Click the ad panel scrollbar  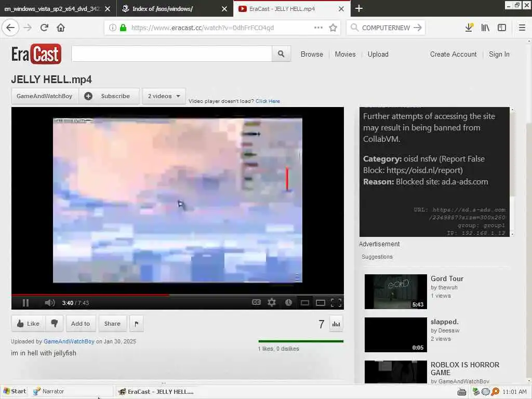tap(512, 171)
